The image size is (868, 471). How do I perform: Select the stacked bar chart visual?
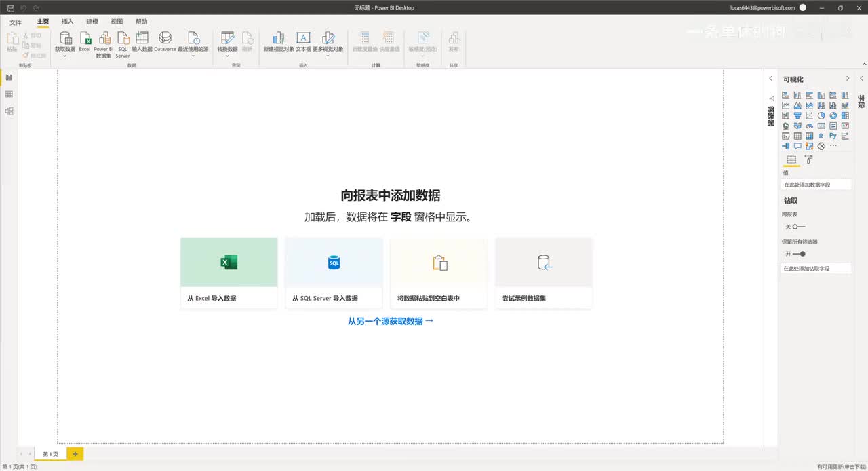(x=785, y=96)
